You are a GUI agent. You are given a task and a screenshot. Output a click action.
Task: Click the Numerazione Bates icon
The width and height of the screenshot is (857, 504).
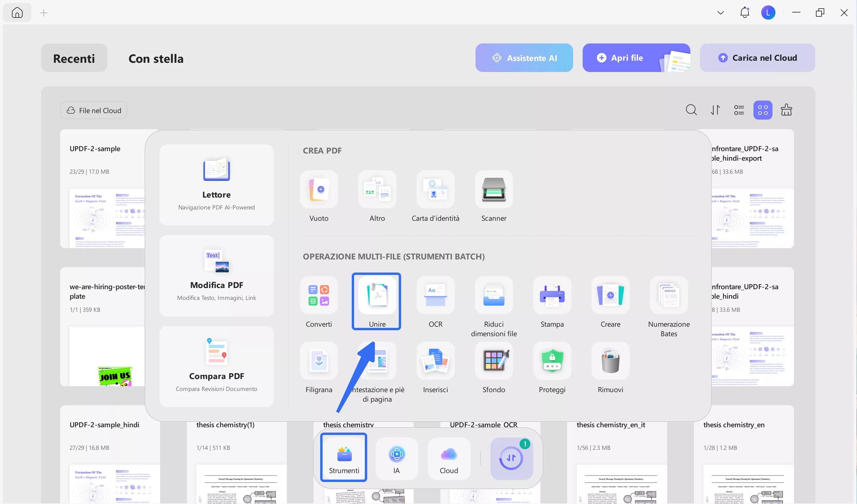(x=669, y=296)
